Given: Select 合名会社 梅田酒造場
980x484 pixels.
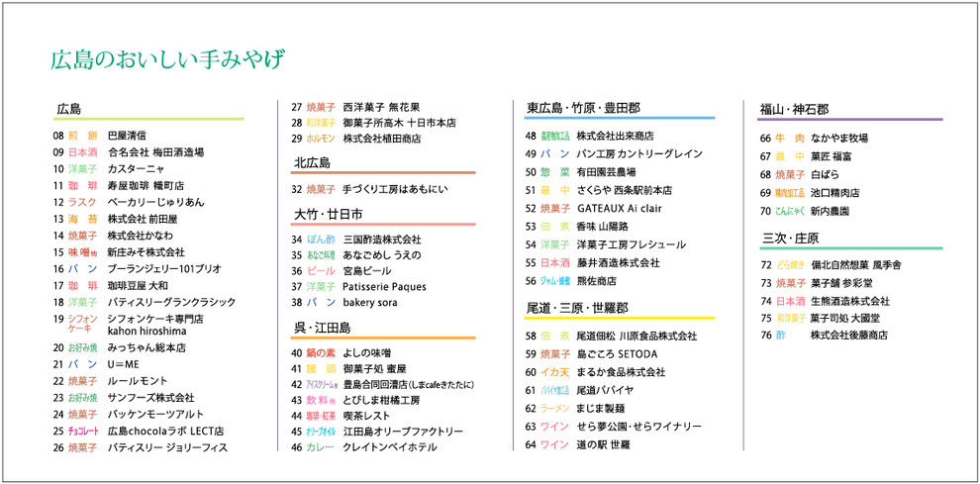Looking at the screenshot, I should (x=155, y=152).
